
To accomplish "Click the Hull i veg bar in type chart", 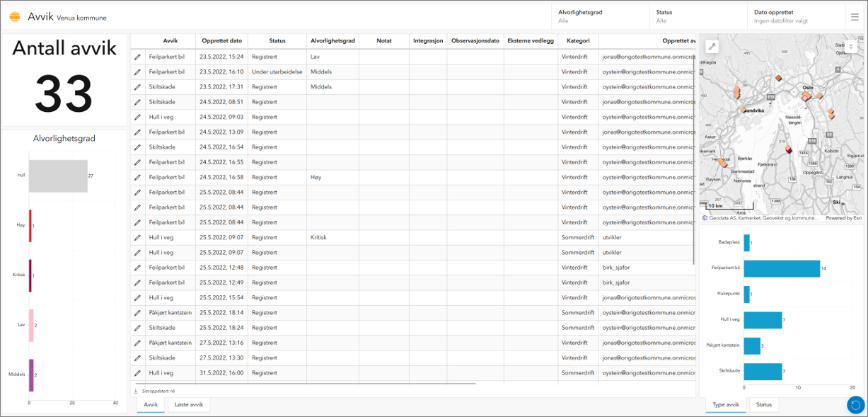I will coord(763,320).
